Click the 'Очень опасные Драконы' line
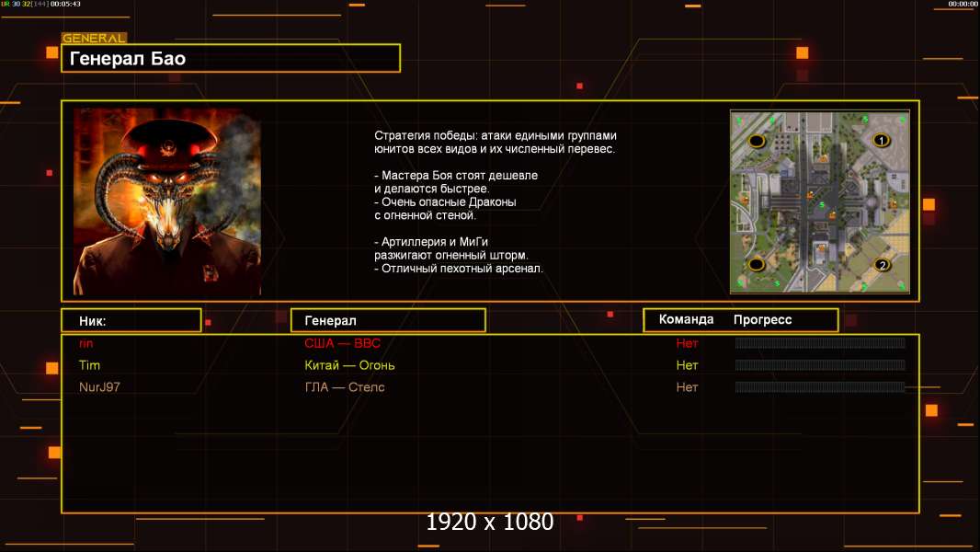Screen dimensions: 980x552 [x=446, y=201]
